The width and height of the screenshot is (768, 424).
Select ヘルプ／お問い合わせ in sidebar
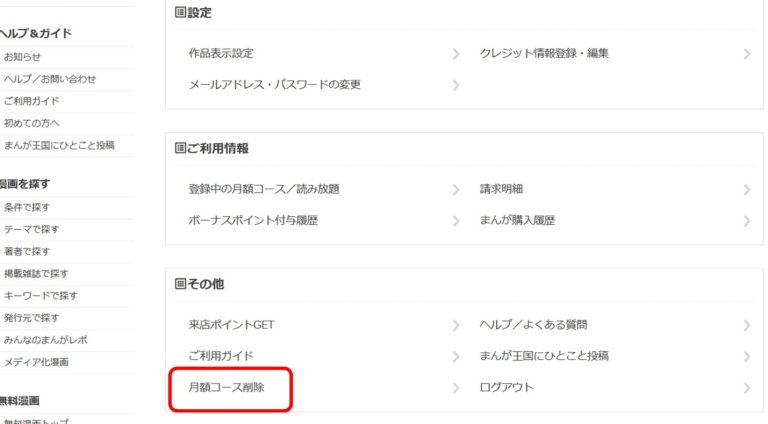tap(50, 79)
